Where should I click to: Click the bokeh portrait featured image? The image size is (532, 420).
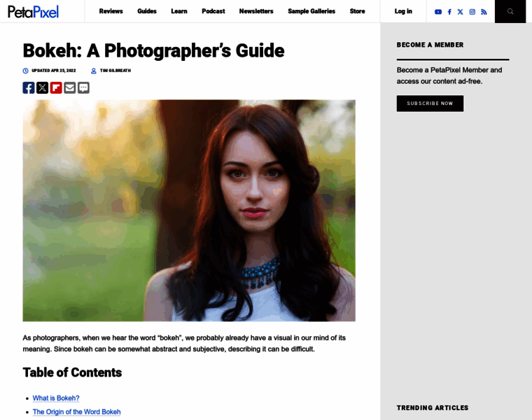[189, 210]
